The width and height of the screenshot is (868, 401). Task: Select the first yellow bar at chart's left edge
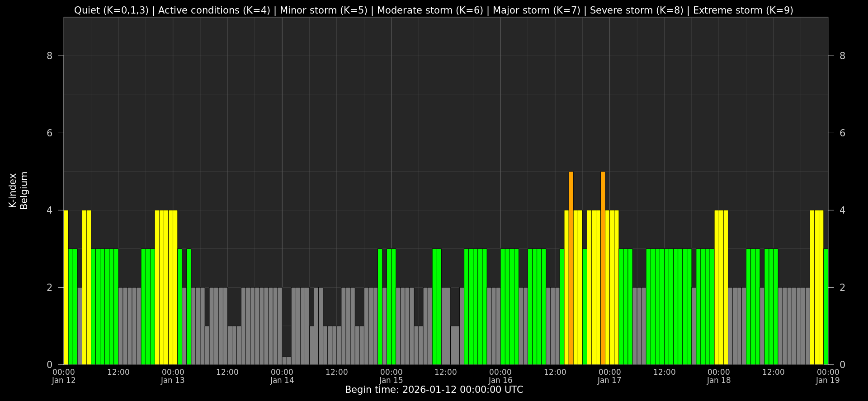[66, 287]
